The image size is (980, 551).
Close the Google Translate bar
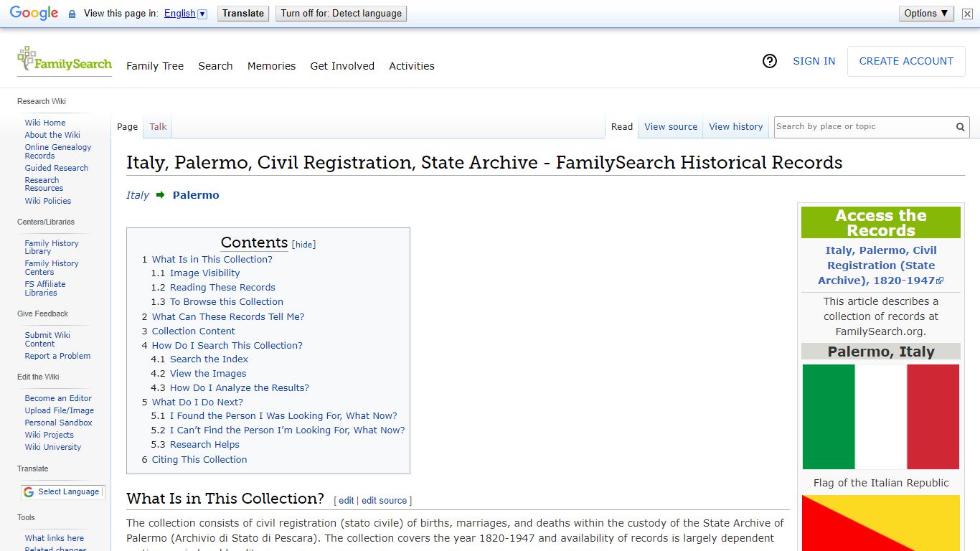(967, 14)
